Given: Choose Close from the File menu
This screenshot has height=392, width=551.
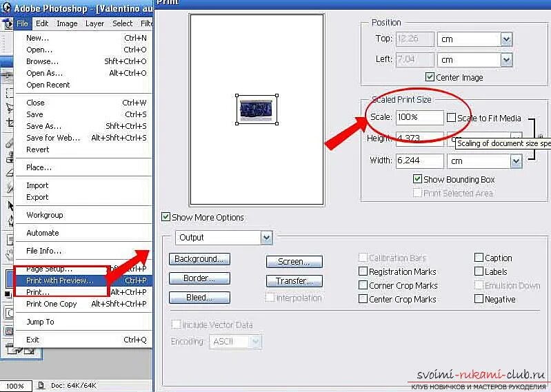Looking at the screenshot, I should point(84,103).
